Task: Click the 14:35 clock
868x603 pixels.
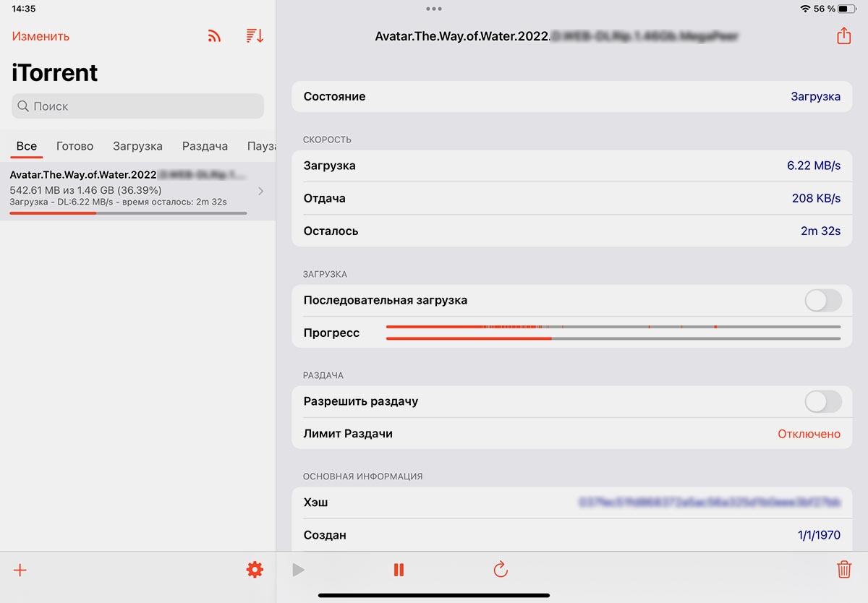Action: coord(24,9)
